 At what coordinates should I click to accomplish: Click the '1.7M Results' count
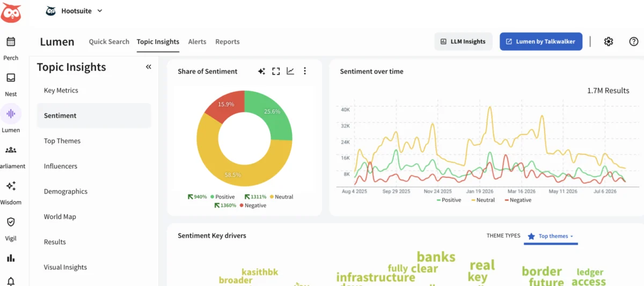coord(608,91)
